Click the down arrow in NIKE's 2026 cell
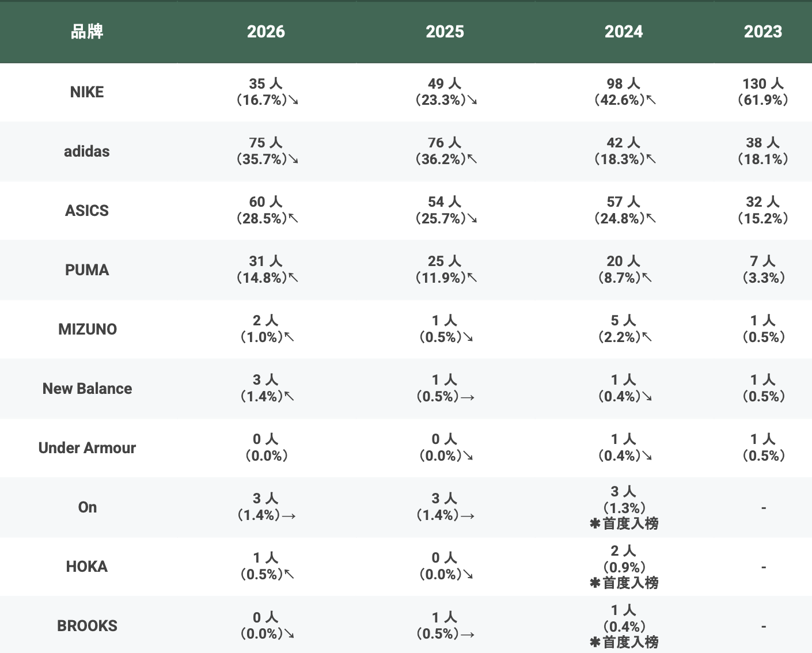 point(294,101)
